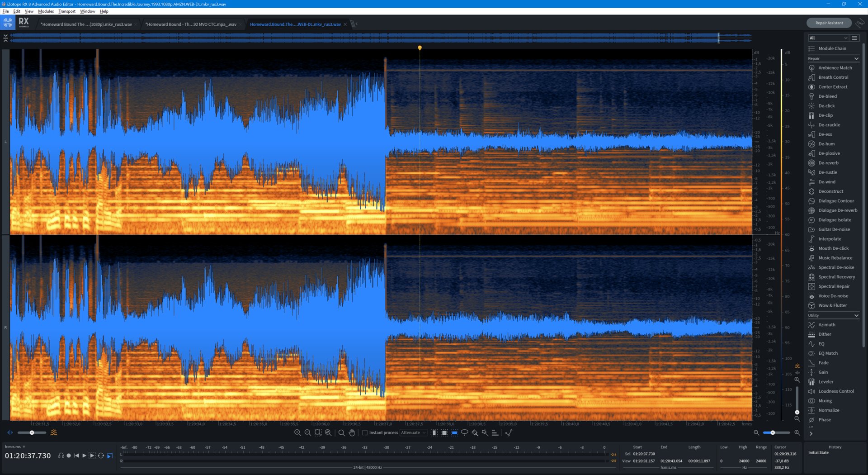Start playback with the Play button
This screenshot has width=868, height=475.
84,456
